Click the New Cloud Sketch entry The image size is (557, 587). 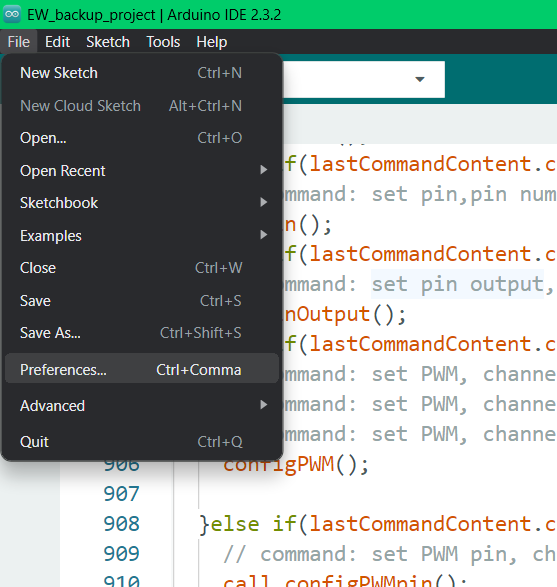[141, 106]
